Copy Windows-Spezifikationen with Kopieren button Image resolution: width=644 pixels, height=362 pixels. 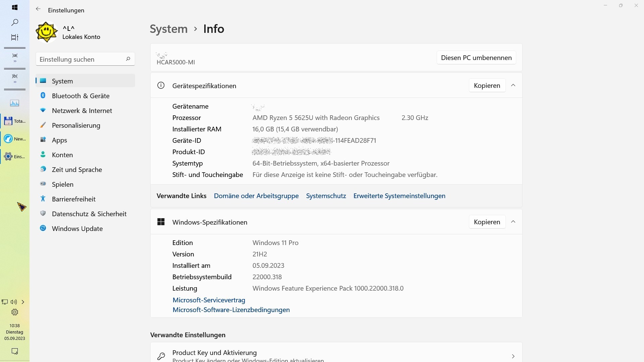click(x=487, y=222)
